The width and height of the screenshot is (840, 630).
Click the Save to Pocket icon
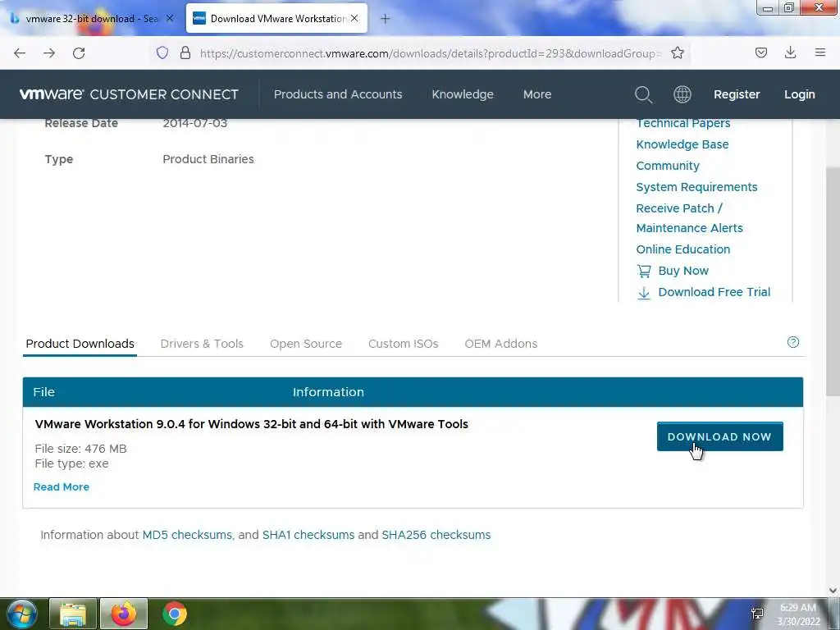[x=761, y=52]
